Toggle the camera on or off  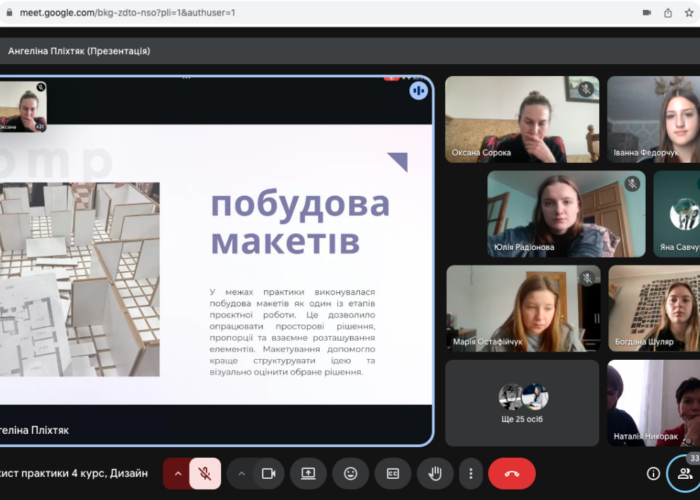click(268, 473)
